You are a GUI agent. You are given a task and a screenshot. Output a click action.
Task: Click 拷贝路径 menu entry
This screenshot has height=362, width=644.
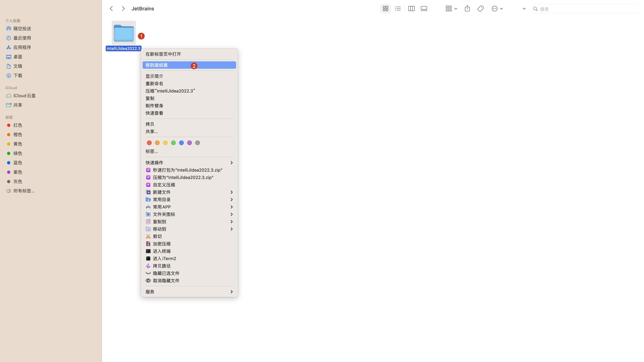[x=189, y=266]
